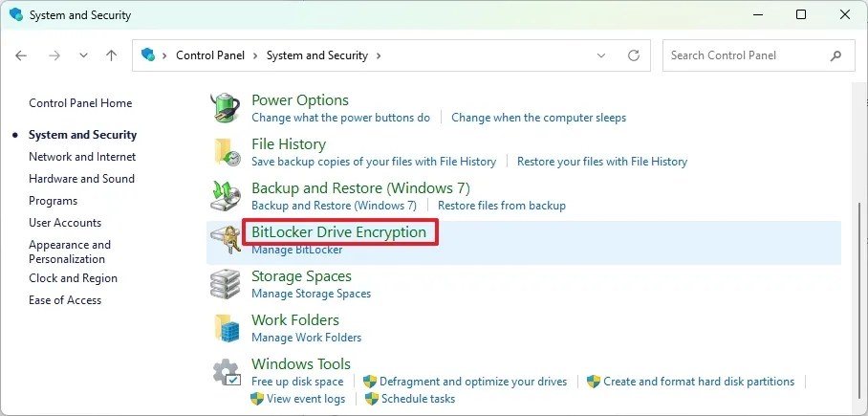Image resolution: width=868 pixels, height=416 pixels.
Task: Open the Power Options battery icon
Action: (226, 107)
